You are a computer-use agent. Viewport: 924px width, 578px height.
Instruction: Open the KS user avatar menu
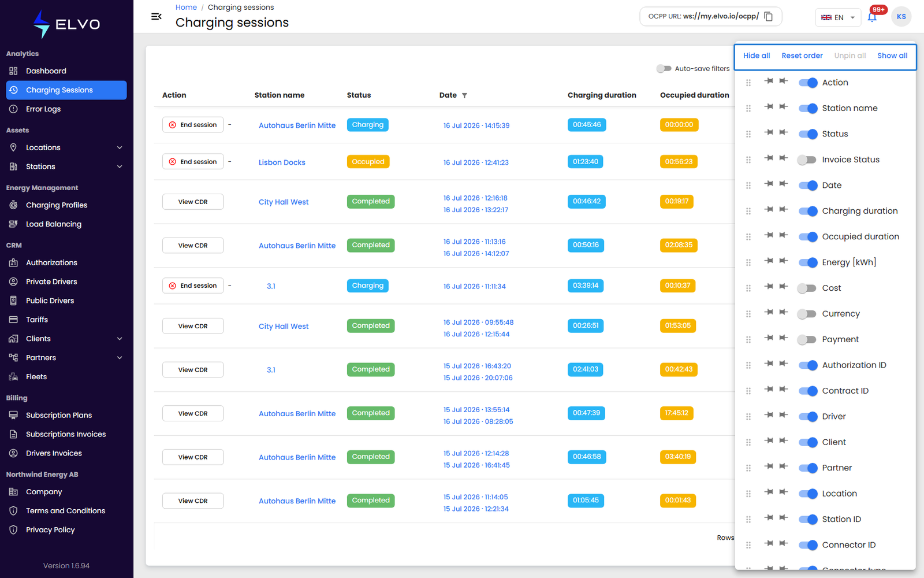click(x=901, y=17)
